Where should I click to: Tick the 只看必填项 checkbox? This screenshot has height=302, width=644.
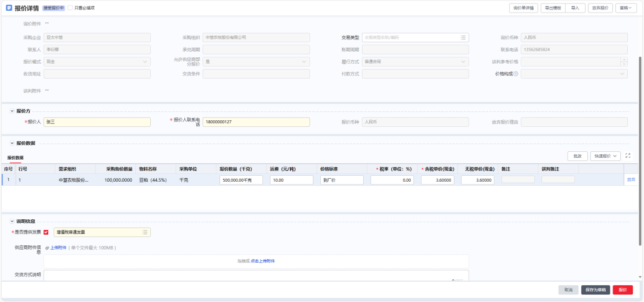(x=70, y=8)
